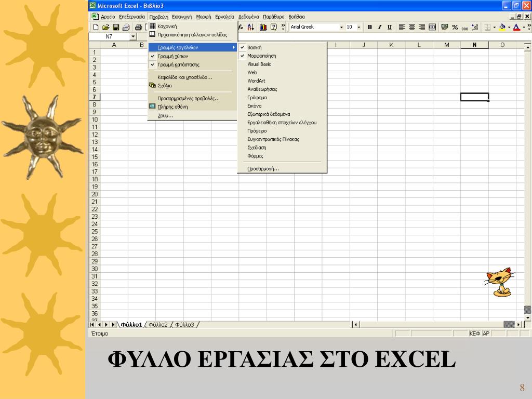The width and height of the screenshot is (532, 399).
Task: Uncheck the Μορφοποίηση toolbar
Action: [x=282, y=56]
